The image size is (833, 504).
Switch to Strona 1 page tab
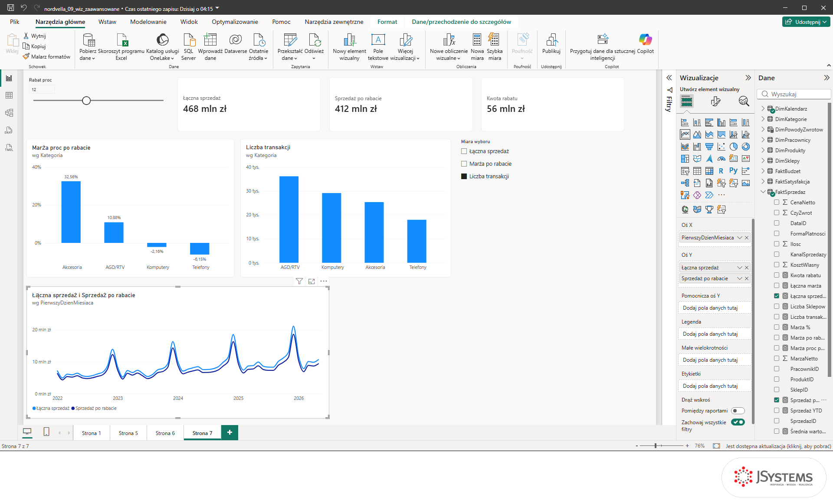point(91,433)
